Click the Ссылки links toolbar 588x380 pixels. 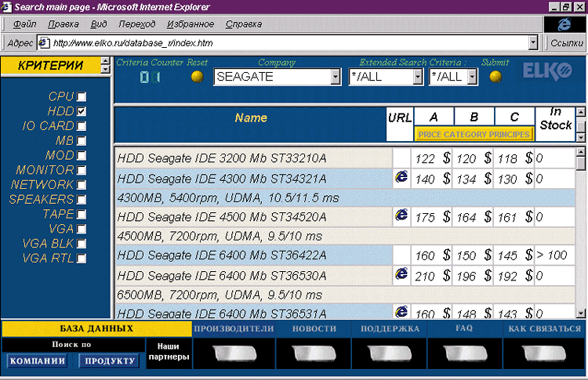click(x=567, y=43)
